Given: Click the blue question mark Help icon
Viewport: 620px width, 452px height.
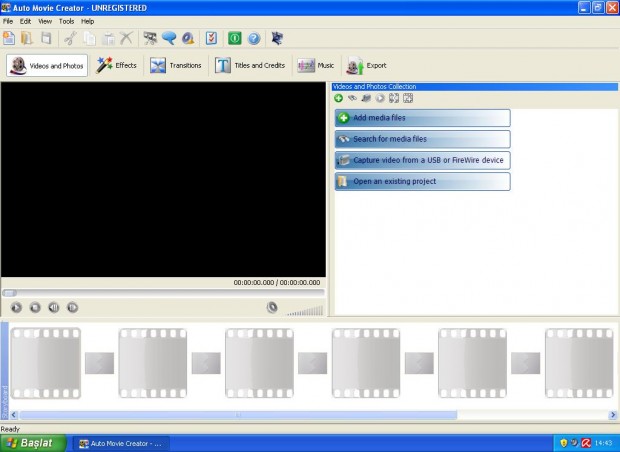Looking at the screenshot, I should [254, 38].
